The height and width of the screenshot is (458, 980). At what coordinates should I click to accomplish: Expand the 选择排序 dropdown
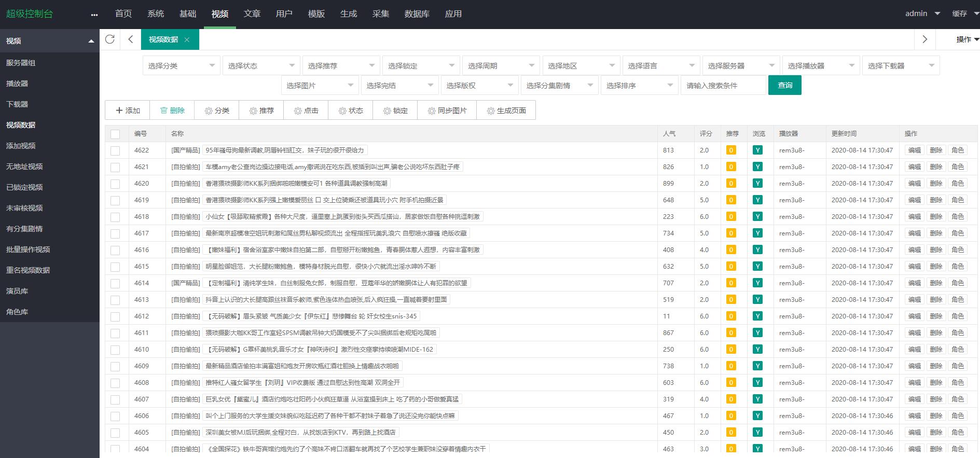pyautogui.click(x=639, y=86)
